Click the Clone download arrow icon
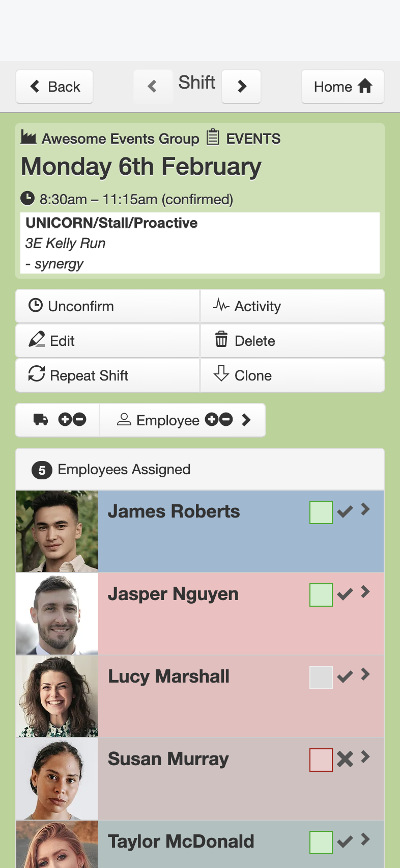 [221, 374]
